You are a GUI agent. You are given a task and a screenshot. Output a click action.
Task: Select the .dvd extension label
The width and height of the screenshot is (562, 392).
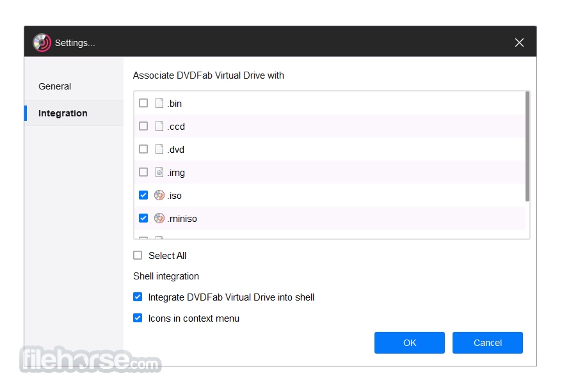(x=175, y=149)
